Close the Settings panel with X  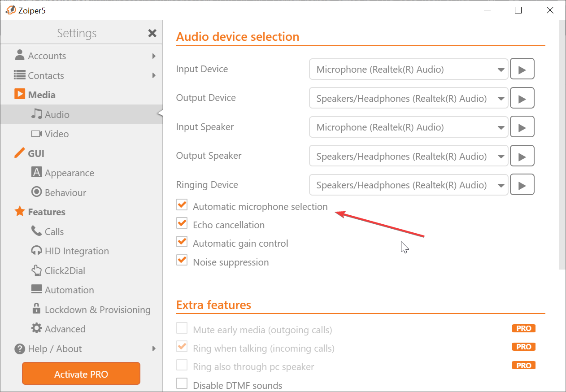[x=152, y=33]
